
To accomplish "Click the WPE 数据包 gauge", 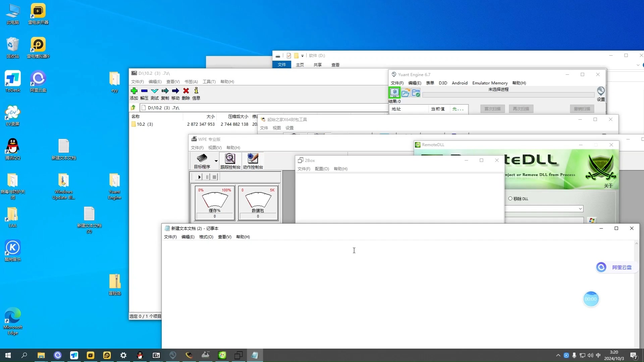I will [x=258, y=203].
